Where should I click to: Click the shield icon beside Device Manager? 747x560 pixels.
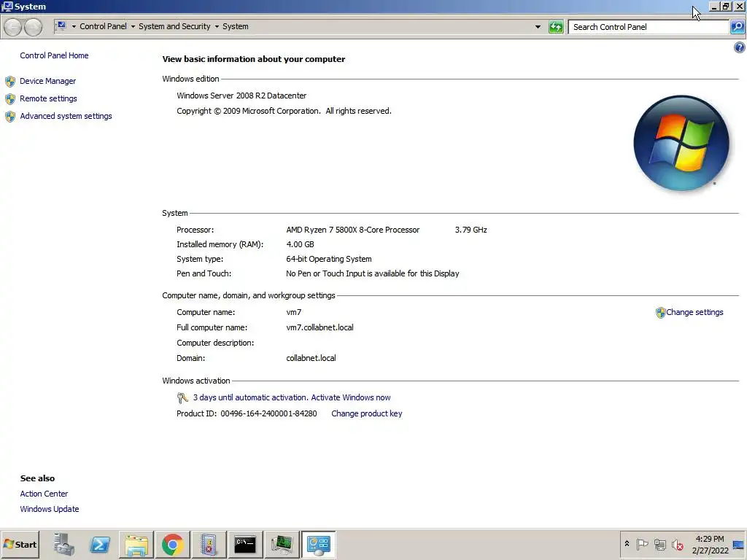click(10, 82)
